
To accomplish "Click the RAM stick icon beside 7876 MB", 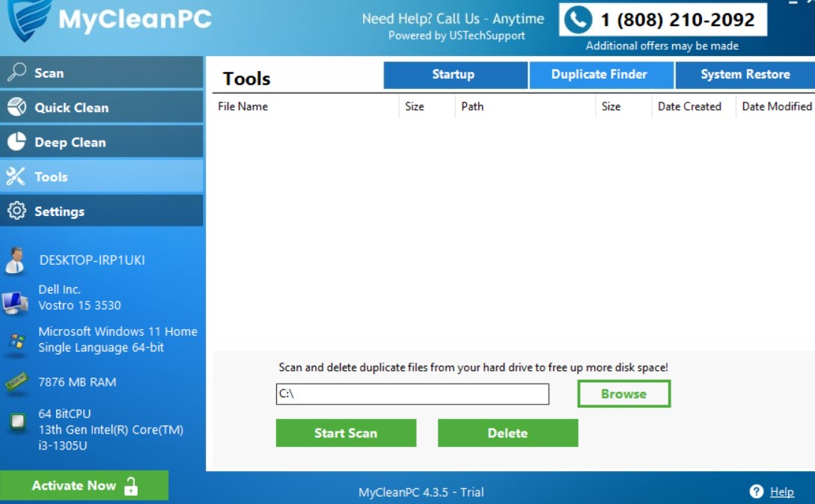I will (16, 382).
